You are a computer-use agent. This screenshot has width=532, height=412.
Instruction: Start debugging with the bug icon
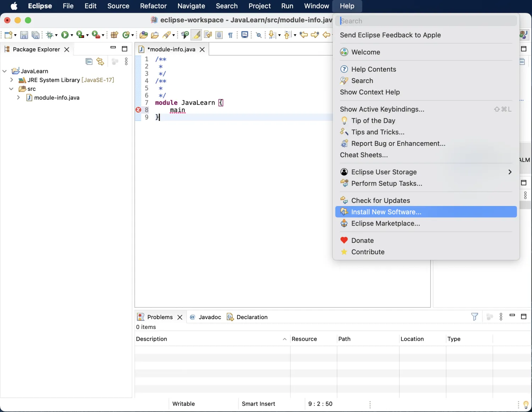pos(50,35)
